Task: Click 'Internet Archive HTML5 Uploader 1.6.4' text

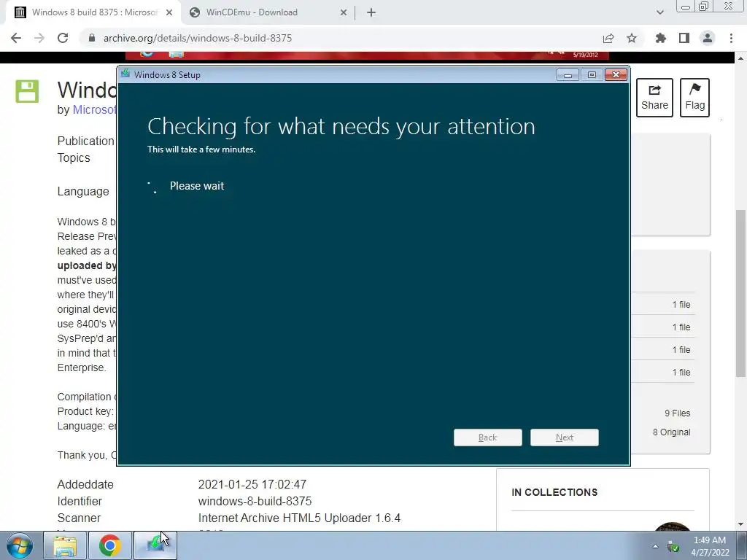Action: pyautogui.click(x=299, y=518)
